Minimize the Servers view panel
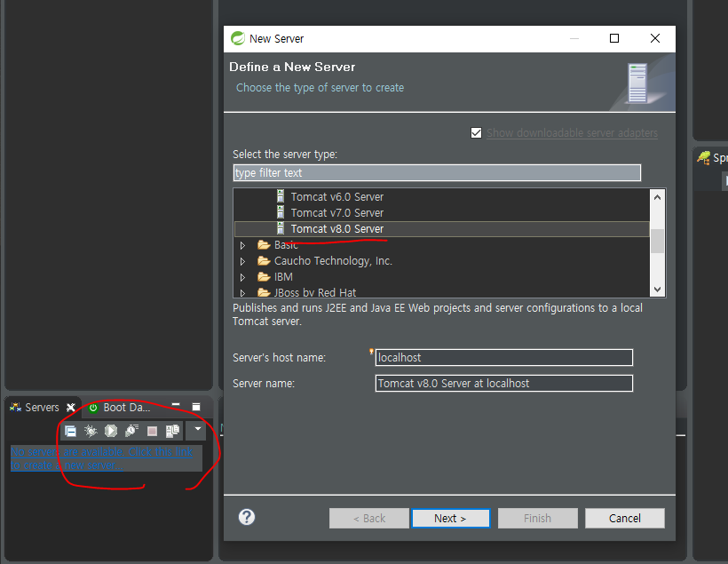Screen dimensions: 728x564 tap(176, 406)
